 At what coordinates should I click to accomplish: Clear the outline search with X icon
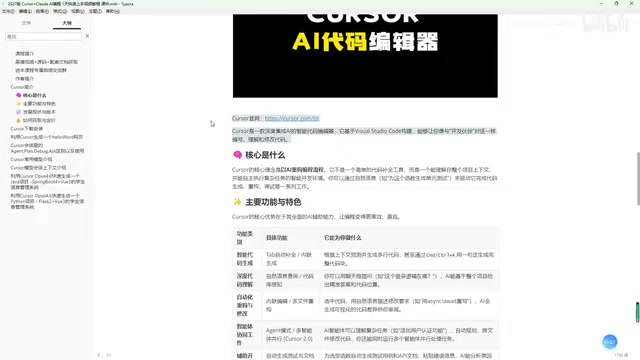click(87, 36)
